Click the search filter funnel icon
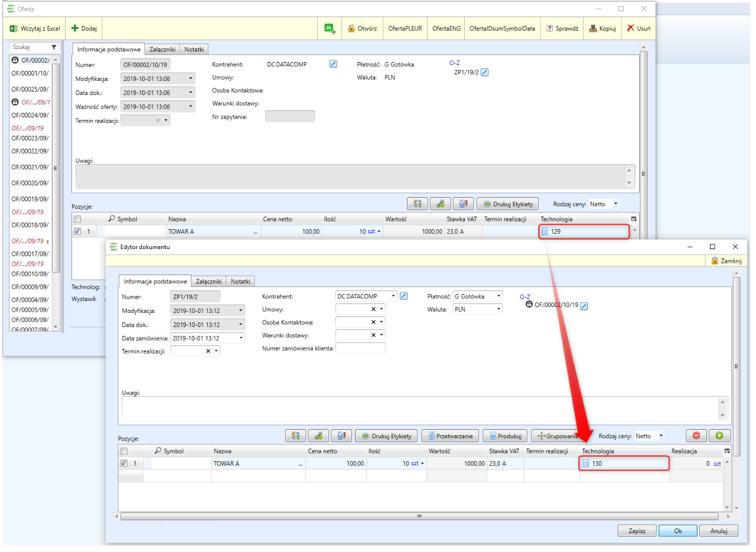This screenshot has height=552, width=756. pyautogui.click(x=54, y=47)
